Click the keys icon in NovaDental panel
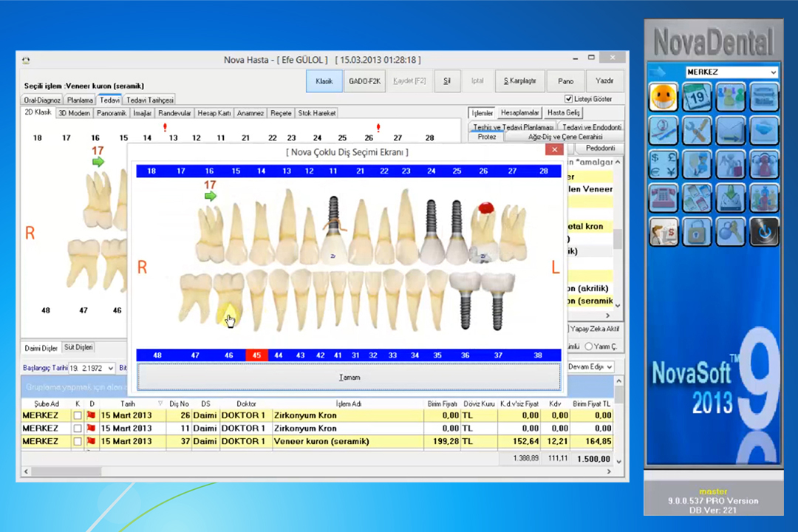Screen dimensions: 798x532 click(730, 231)
